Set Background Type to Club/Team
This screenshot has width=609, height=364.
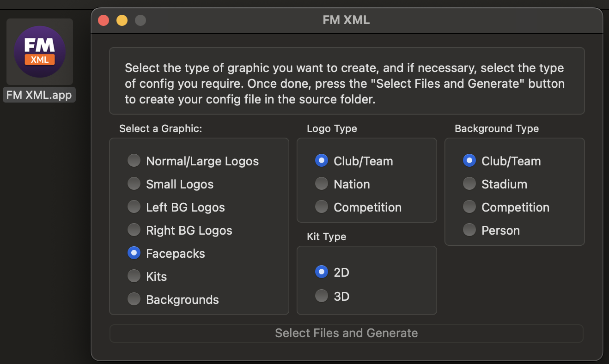pos(469,161)
